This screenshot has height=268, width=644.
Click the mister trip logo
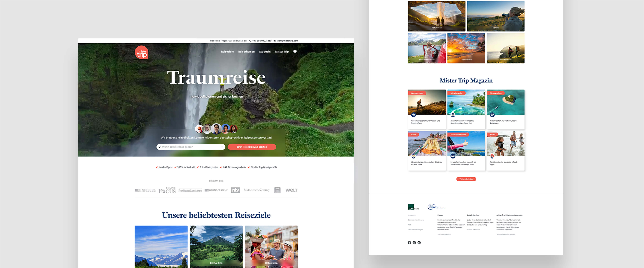click(142, 52)
